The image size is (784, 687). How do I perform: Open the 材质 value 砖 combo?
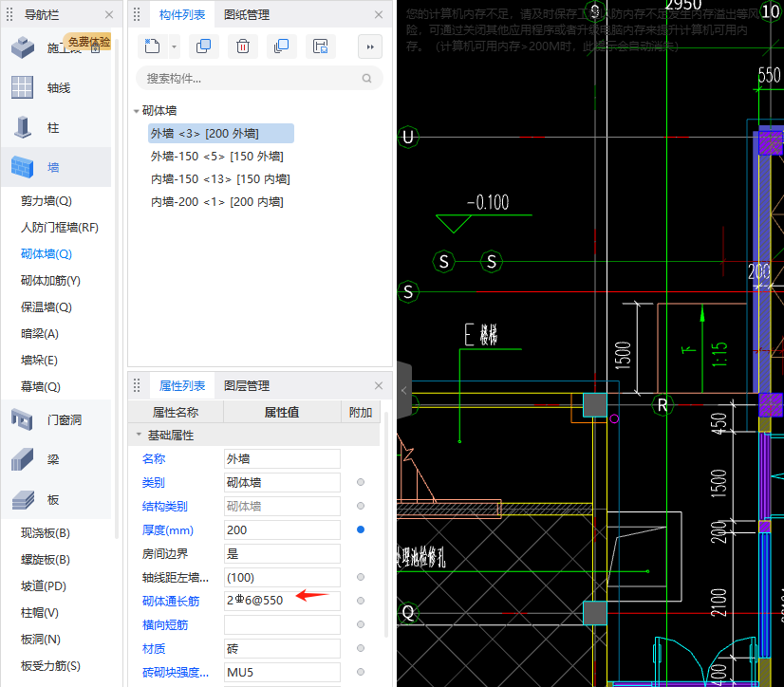click(282, 648)
